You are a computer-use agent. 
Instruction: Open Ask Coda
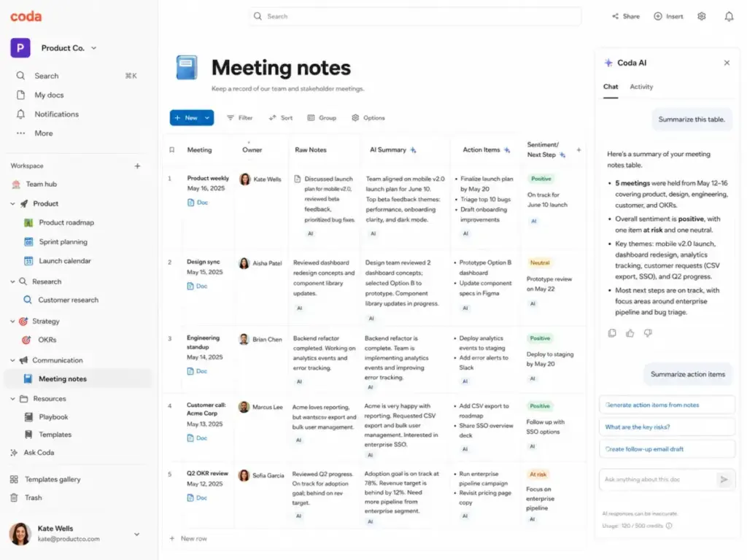tap(38, 453)
